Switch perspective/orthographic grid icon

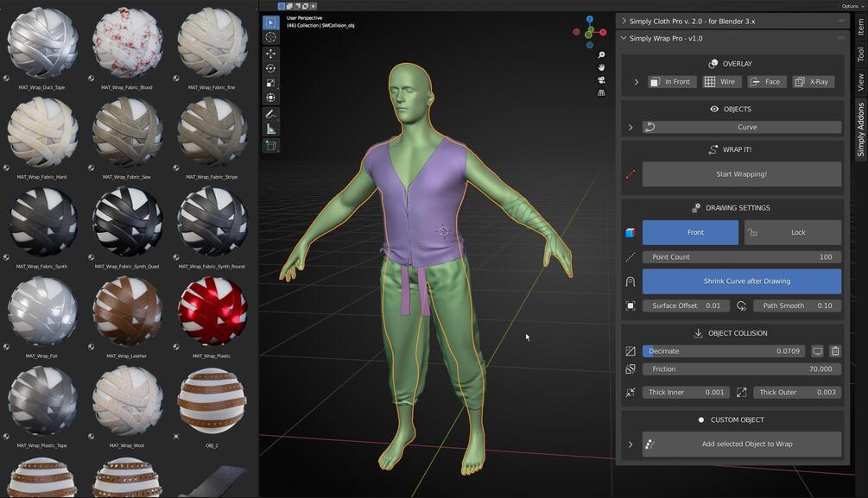(601, 93)
